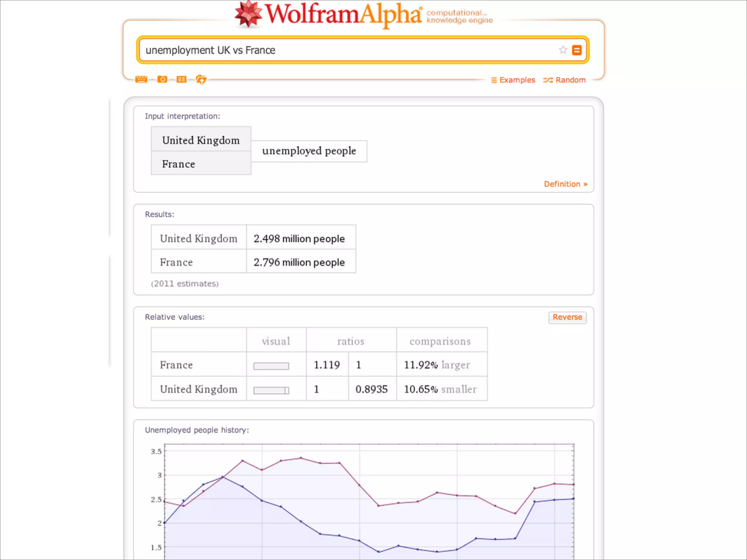
Task: Click the file upload folder icon
Action: pos(201,79)
